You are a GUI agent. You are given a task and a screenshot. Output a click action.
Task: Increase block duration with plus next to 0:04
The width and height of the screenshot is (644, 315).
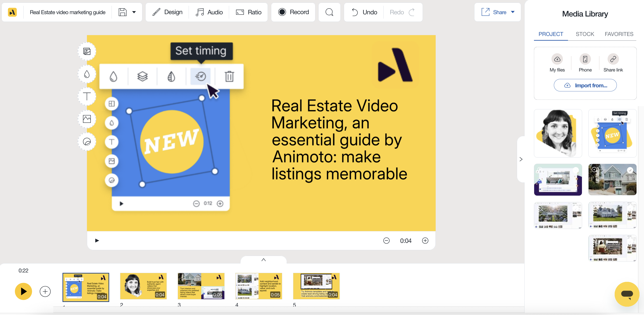(x=425, y=241)
